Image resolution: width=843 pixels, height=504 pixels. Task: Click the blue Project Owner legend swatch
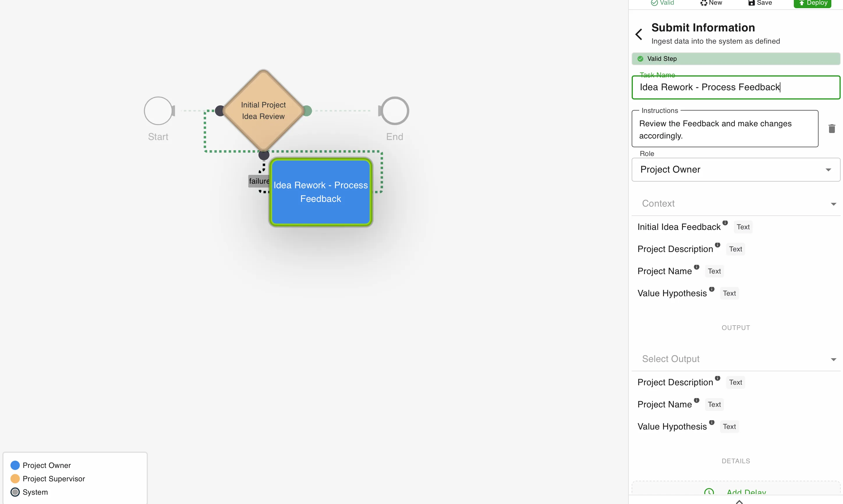(15, 465)
